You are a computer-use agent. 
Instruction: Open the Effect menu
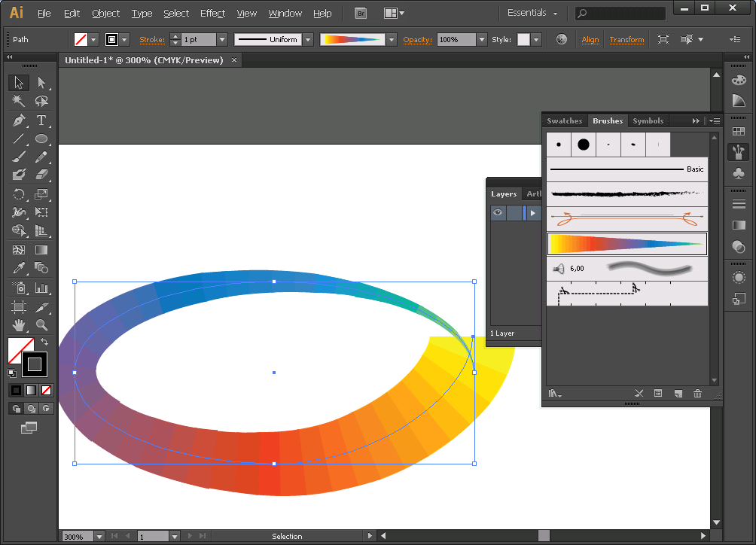pos(212,14)
